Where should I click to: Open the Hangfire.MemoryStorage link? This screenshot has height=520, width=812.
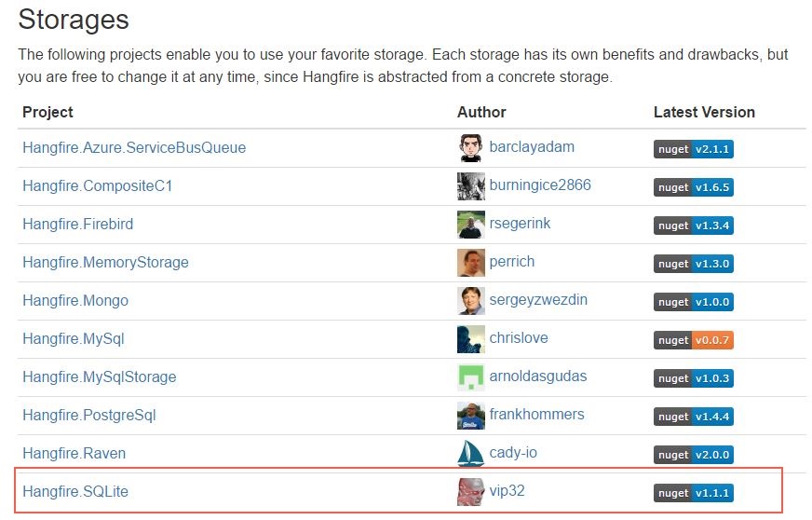[x=105, y=263]
